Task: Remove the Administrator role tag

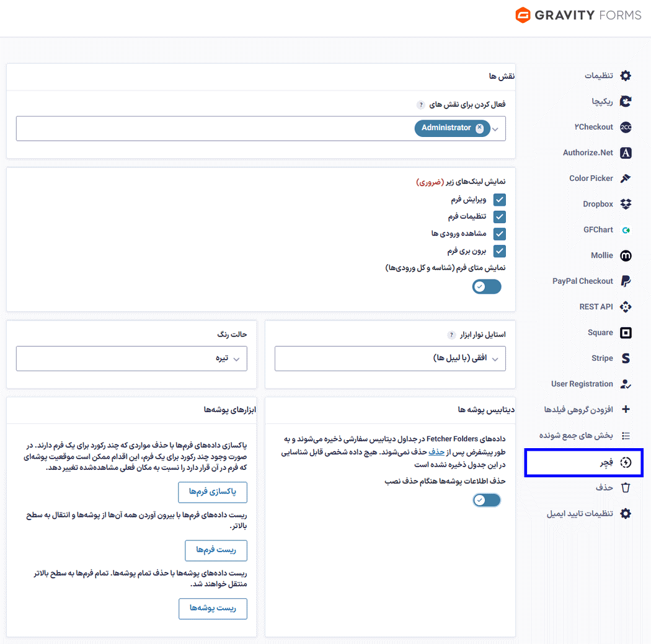Action: click(479, 128)
